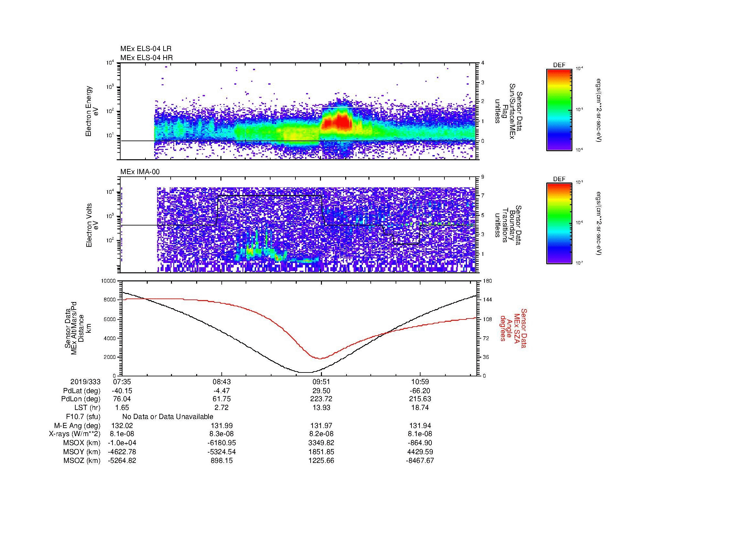This screenshot has width=756, height=534.
Task: Click the MSOZ value '-8467.67'
Action: point(420,461)
